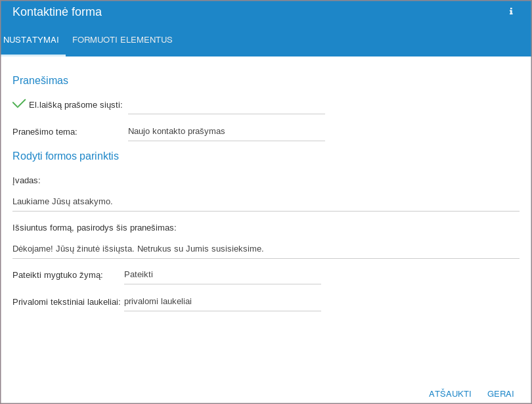This screenshot has width=532, height=404.
Task: Click the 'Kontaktinė forma' dialog title
Action: tap(57, 12)
